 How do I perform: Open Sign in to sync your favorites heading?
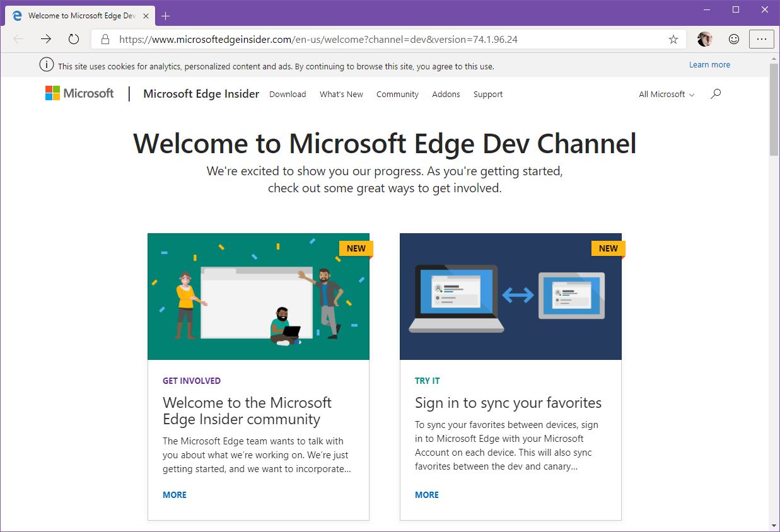point(508,403)
